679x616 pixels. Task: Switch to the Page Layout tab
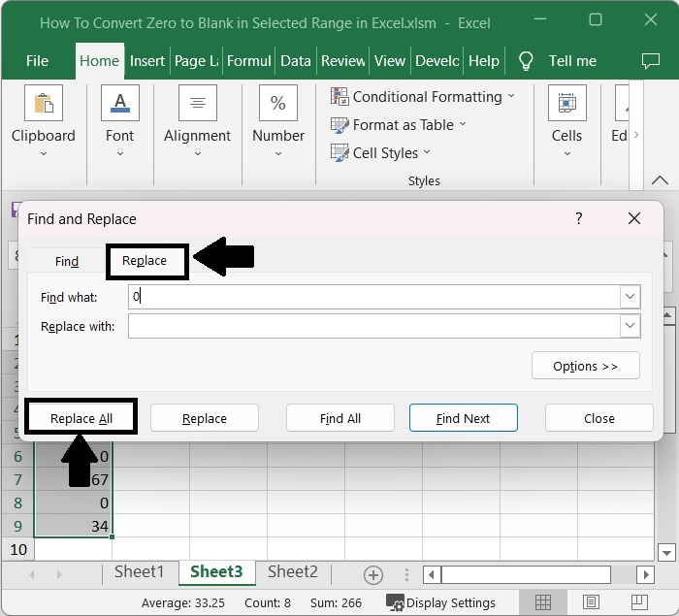pos(196,61)
